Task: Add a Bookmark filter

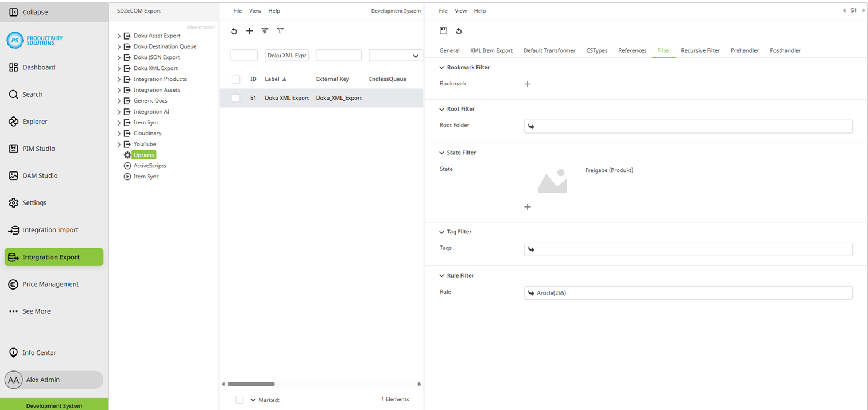Action: [528, 84]
